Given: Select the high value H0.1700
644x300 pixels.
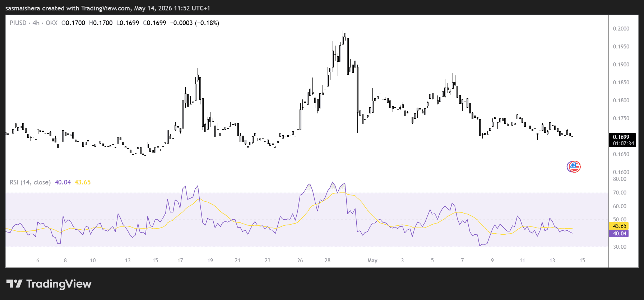Looking at the screenshot, I should click(101, 23).
